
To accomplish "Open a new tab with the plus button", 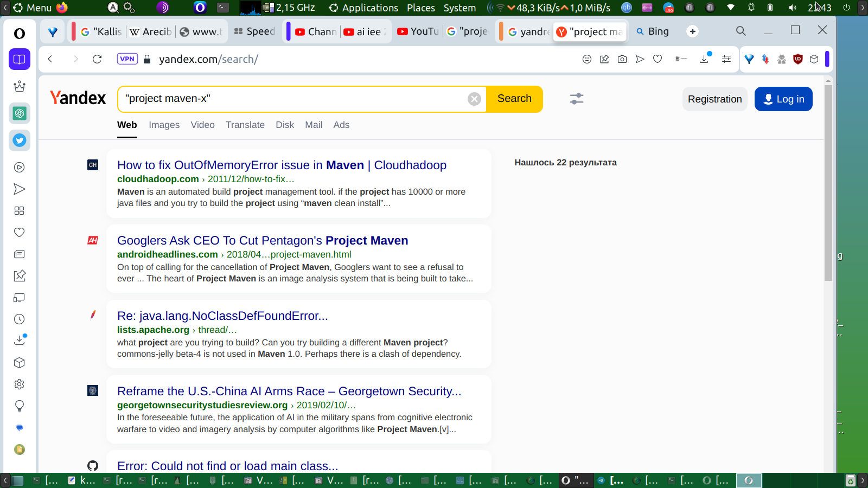I will 693,31.
